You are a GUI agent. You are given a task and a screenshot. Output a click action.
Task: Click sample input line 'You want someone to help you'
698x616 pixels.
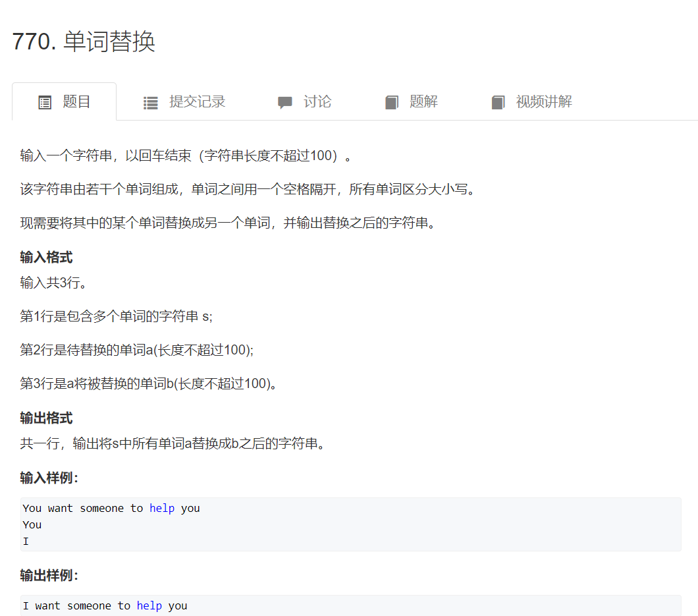pos(111,508)
